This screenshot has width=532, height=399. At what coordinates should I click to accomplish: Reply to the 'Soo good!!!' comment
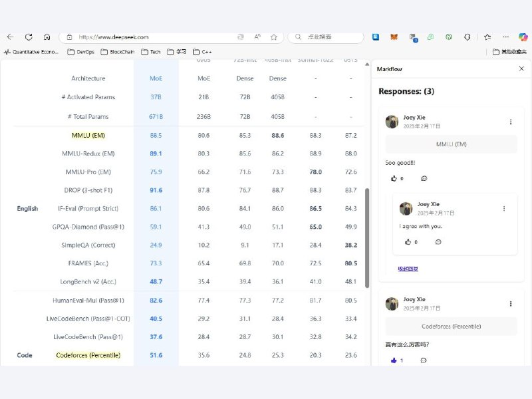[424, 178]
